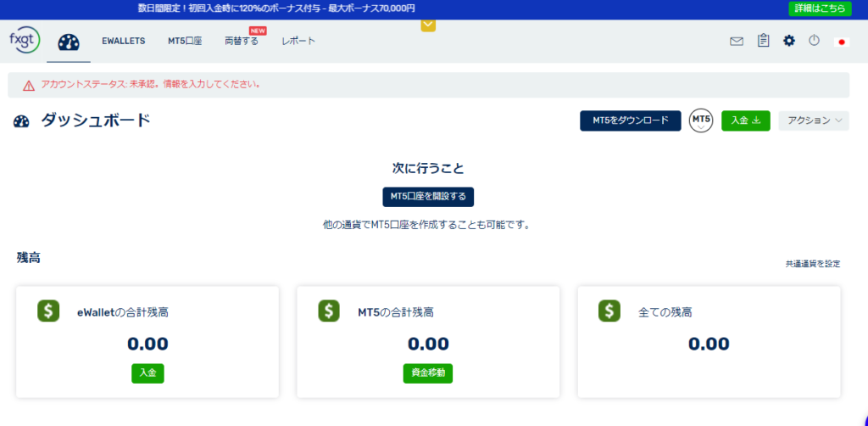Click the MT5をダウンロード button
The image size is (868, 426).
point(630,121)
